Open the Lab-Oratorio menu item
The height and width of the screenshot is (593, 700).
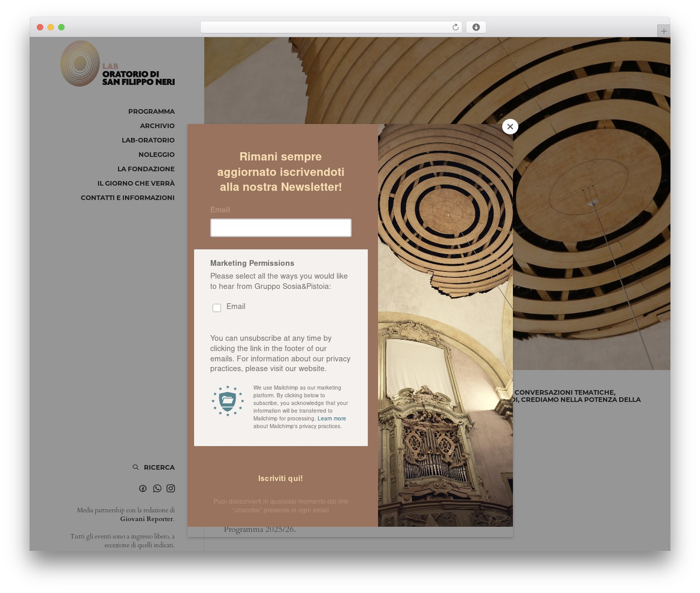click(x=148, y=140)
